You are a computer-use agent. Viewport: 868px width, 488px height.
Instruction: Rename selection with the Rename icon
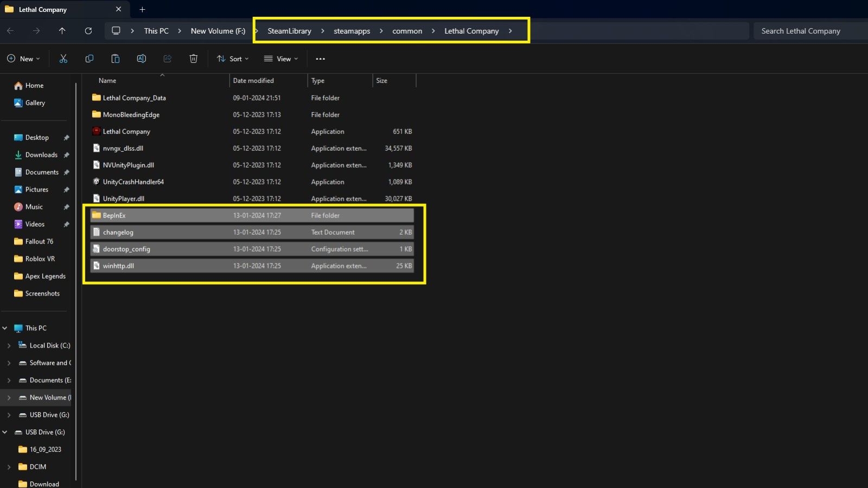[x=141, y=59]
